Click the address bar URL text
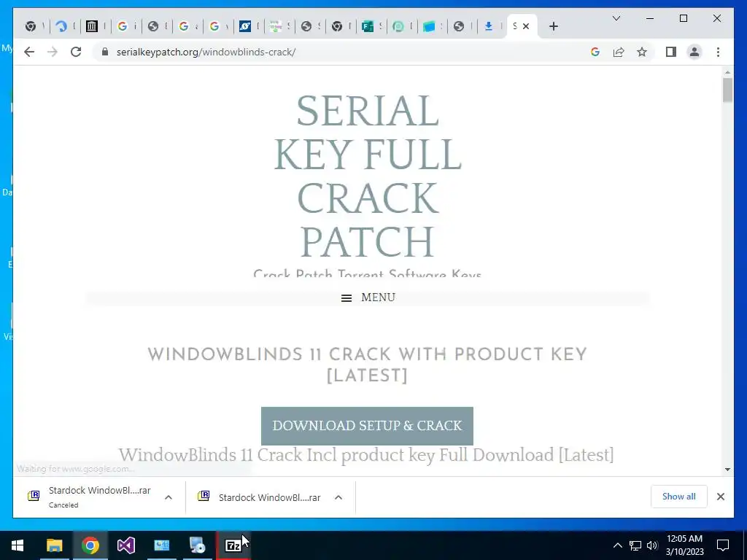Viewport: 747px width, 560px height. [206, 52]
